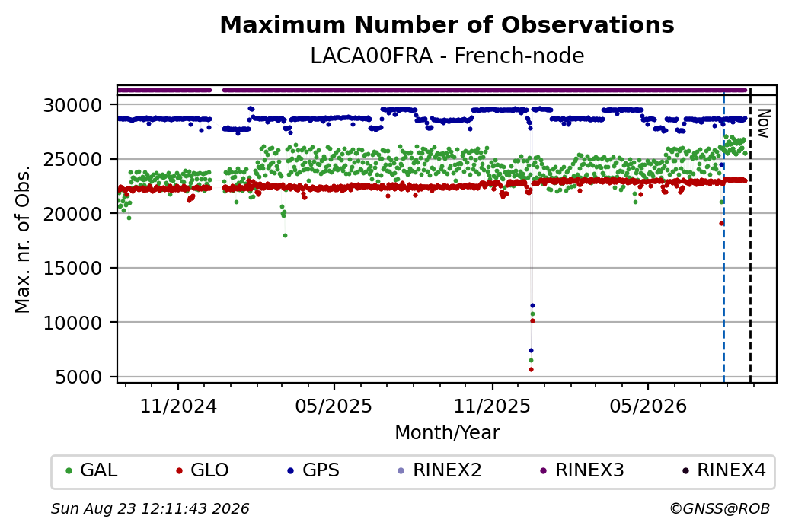Click the y-axis tick label 30000
792x532 pixels.
pos(73,106)
